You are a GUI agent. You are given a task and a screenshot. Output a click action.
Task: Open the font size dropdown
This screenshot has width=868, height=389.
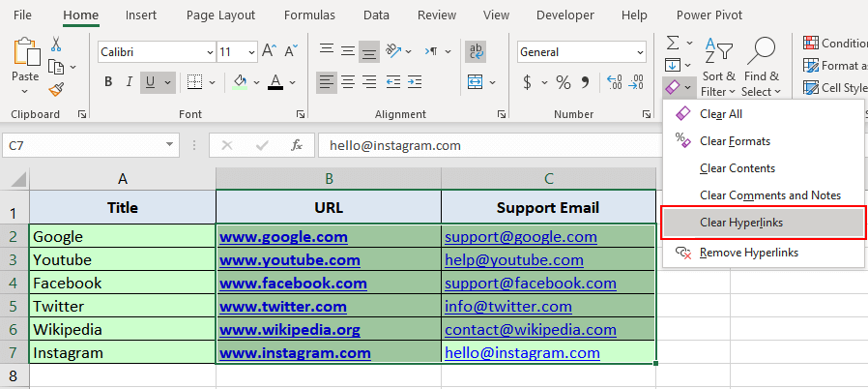(252, 52)
